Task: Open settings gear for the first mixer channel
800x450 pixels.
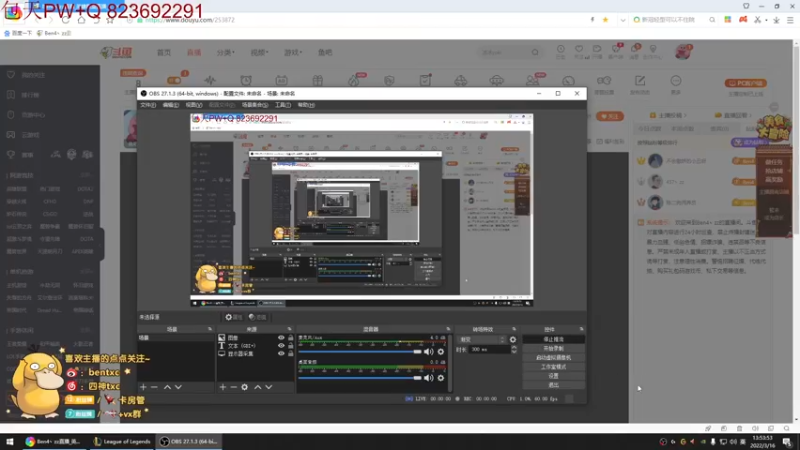Action: pos(441,352)
